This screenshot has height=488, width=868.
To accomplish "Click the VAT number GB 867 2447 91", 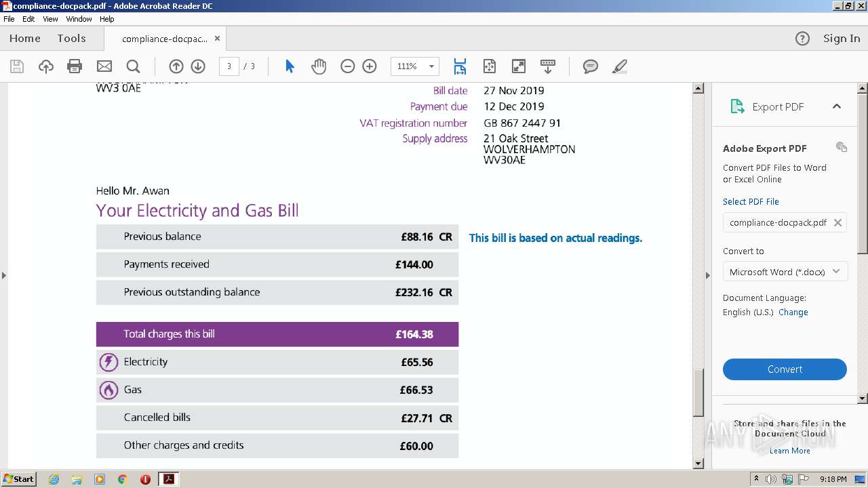I will pyautogui.click(x=522, y=123).
